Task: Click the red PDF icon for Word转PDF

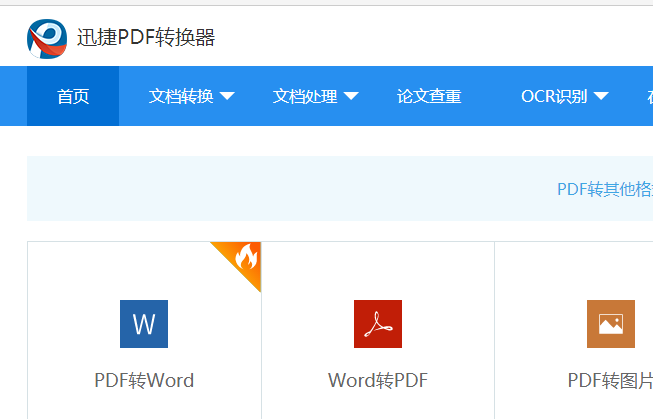Action: click(378, 324)
